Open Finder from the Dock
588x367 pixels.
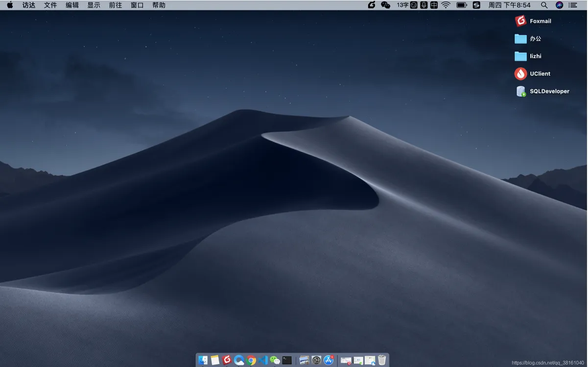coord(203,360)
